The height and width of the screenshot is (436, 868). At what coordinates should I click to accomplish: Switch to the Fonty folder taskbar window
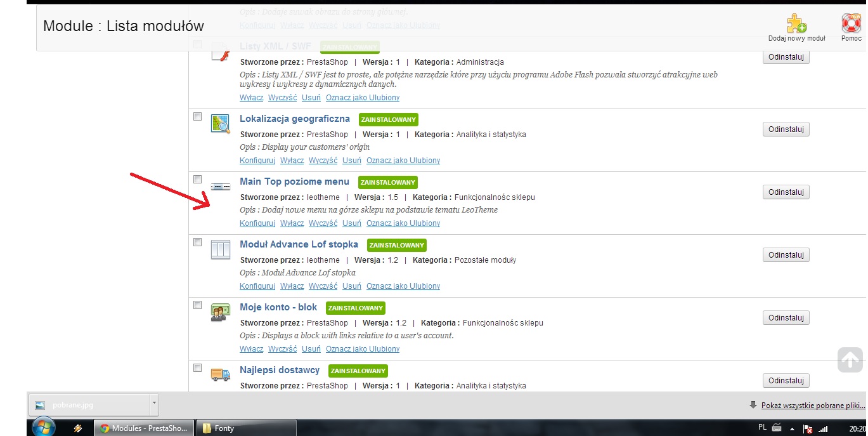[x=247, y=428]
